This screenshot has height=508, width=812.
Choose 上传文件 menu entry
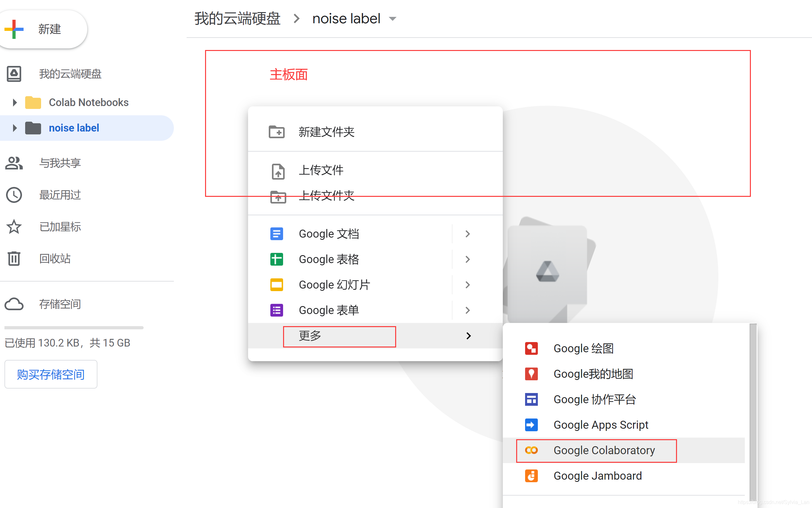321,170
